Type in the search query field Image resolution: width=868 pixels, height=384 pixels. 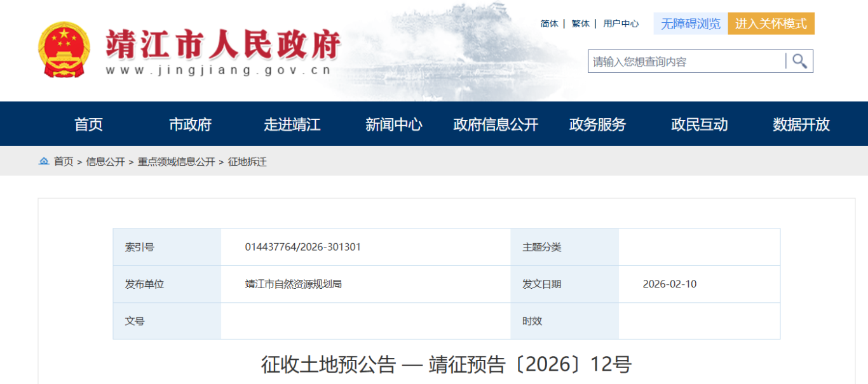click(686, 62)
